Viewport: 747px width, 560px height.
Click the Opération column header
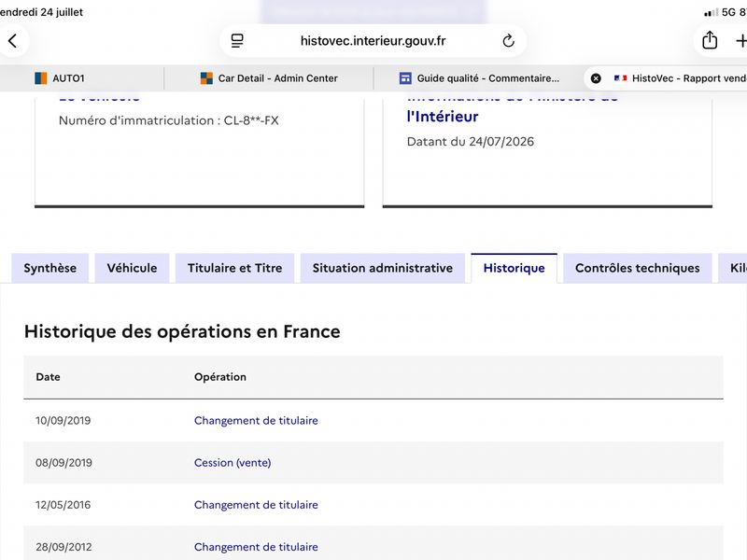[220, 377]
